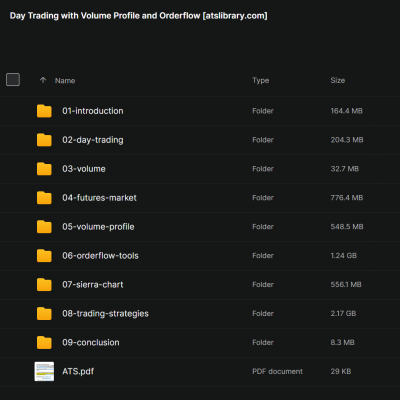
Task: Click the 06-orderflow-tools folder icon
Action: [44, 256]
